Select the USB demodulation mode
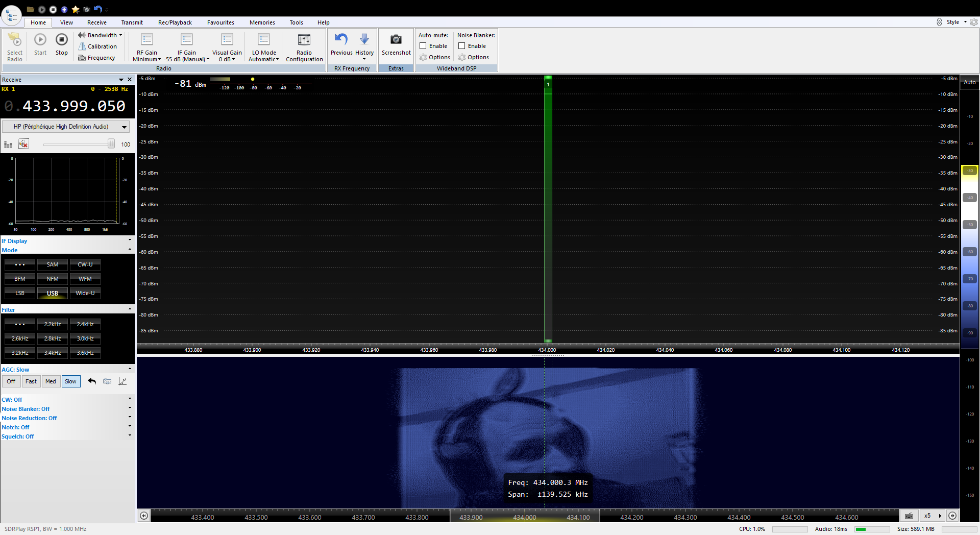This screenshot has height=535, width=980. point(53,293)
